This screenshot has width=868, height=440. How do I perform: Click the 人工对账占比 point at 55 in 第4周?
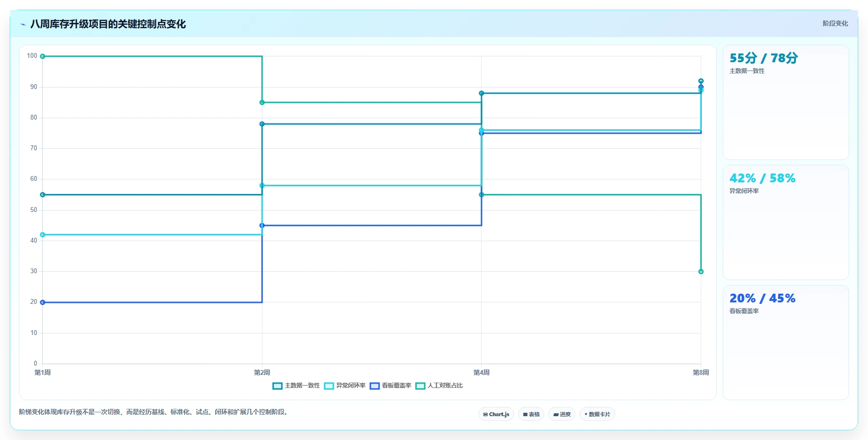click(482, 195)
